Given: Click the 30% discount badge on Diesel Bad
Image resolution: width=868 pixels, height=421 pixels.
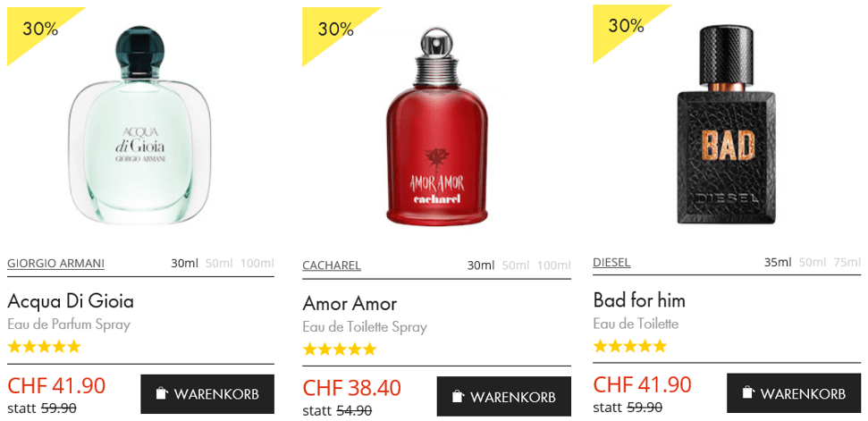Looking at the screenshot, I should (626, 25).
